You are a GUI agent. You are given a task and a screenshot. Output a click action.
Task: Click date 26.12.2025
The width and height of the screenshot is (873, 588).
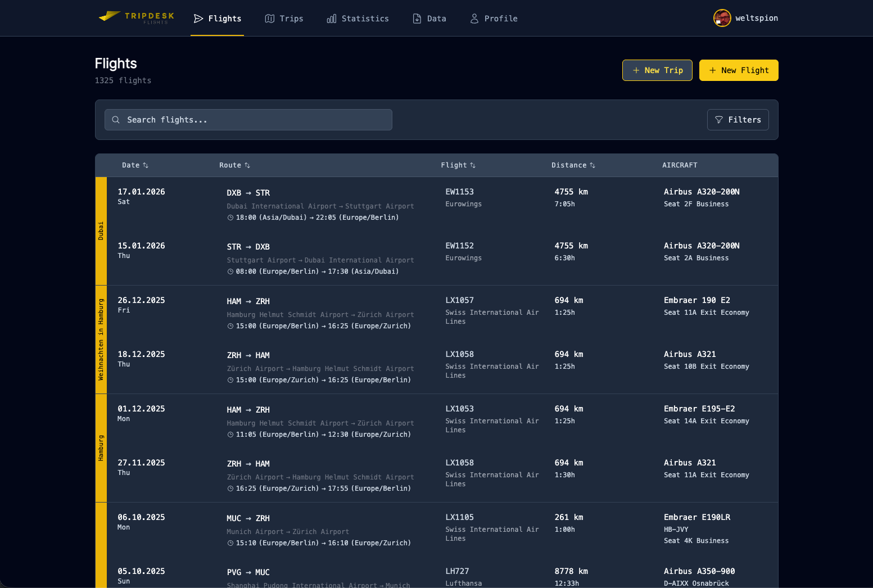(x=141, y=300)
